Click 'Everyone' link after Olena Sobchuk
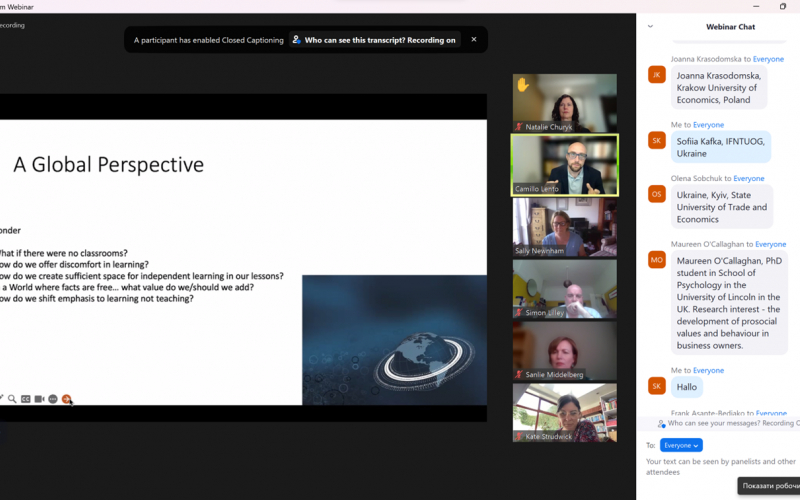 click(749, 179)
